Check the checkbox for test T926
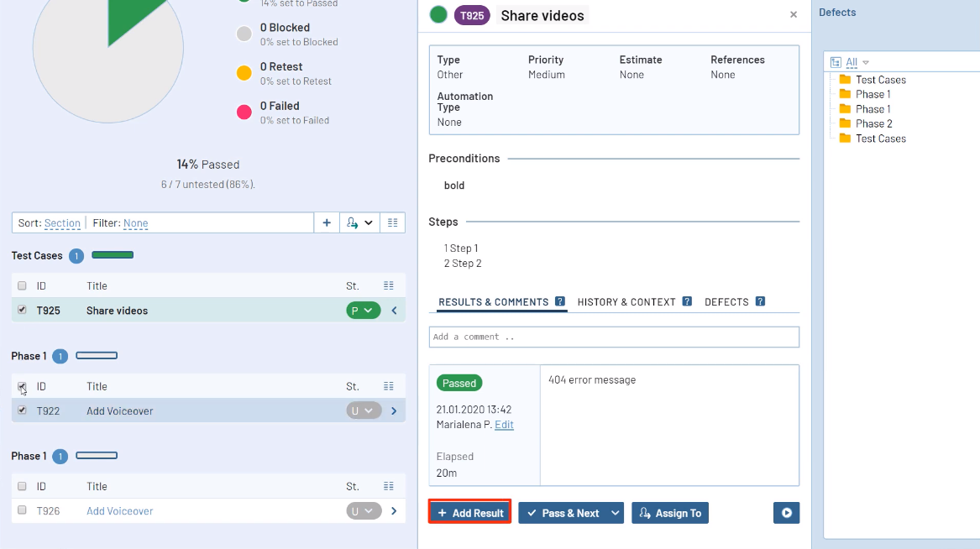Image resolution: width=980 pixels, height=549 pixels. [22, 510]
